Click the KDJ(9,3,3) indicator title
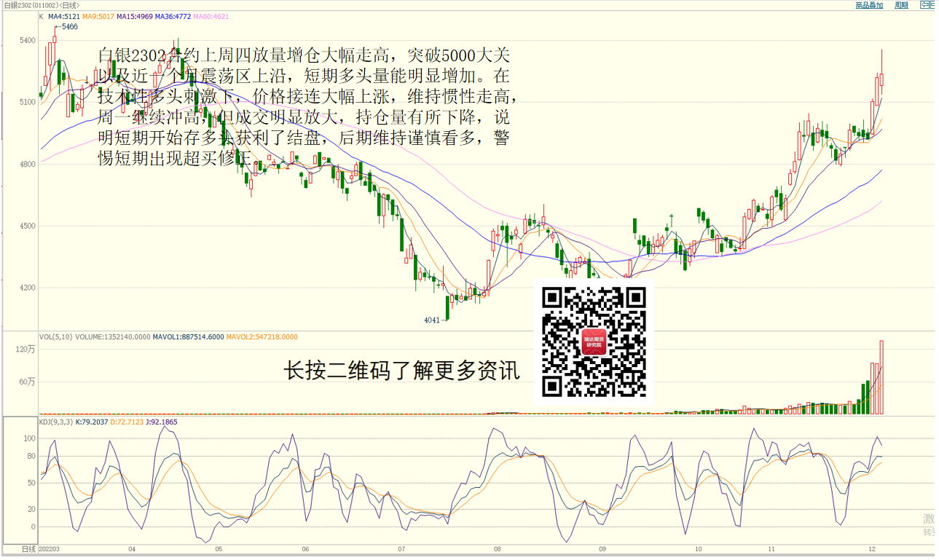The image size is (939, 560). 55,422
